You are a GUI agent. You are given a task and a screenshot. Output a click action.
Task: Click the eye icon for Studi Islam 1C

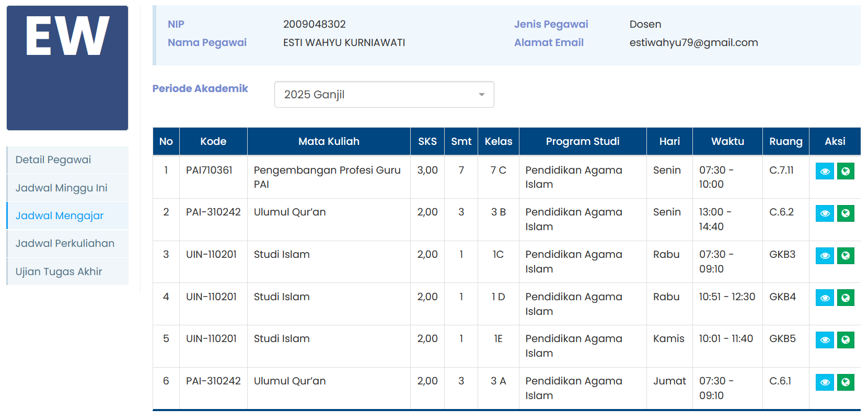point(825,256)
